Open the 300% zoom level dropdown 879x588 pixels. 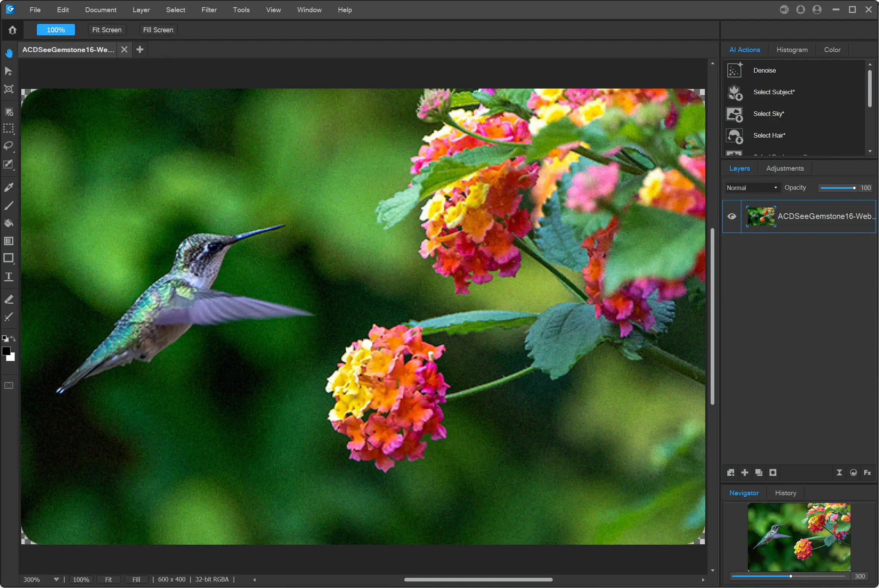(x=56, y=579)
